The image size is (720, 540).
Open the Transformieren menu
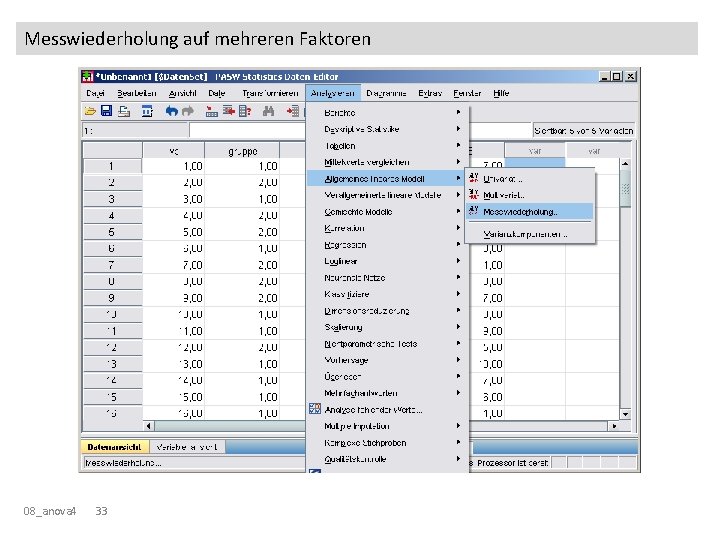[270, 93]
